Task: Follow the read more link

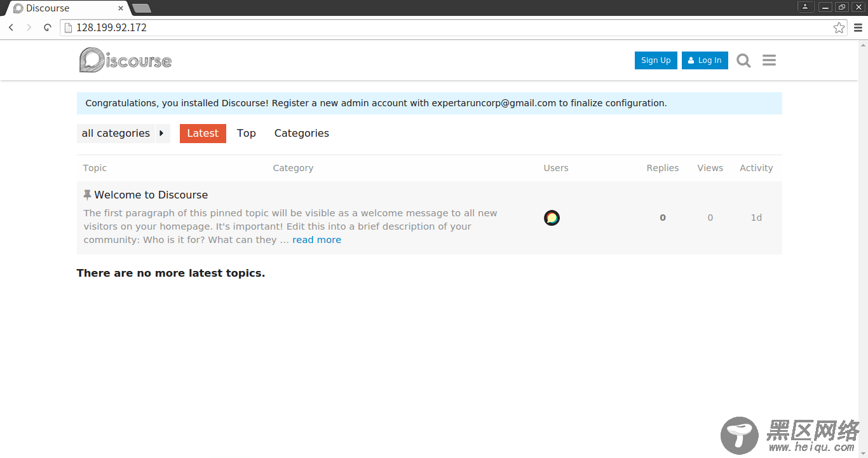Action: pos(316,240)
